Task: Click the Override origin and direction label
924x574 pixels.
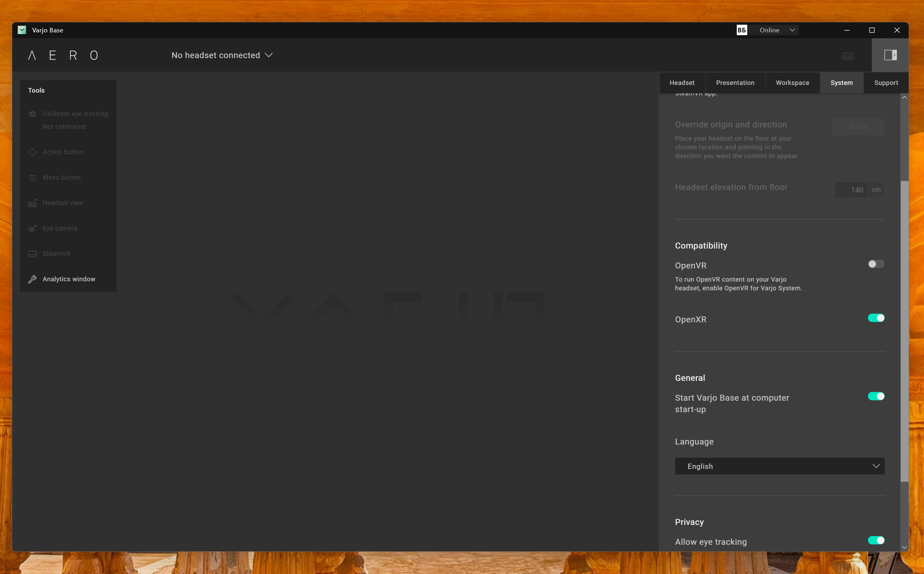Action: coord(731,125)
